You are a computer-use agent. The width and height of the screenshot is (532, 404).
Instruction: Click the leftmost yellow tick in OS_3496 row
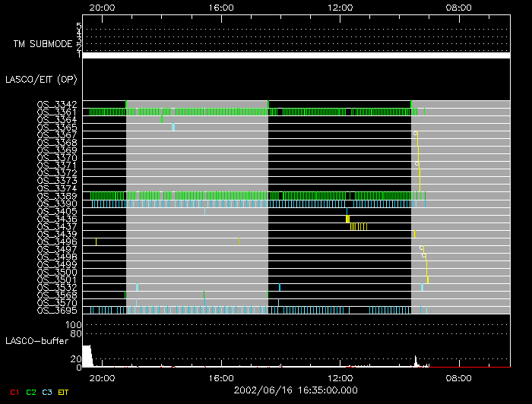tap(97, 241)
